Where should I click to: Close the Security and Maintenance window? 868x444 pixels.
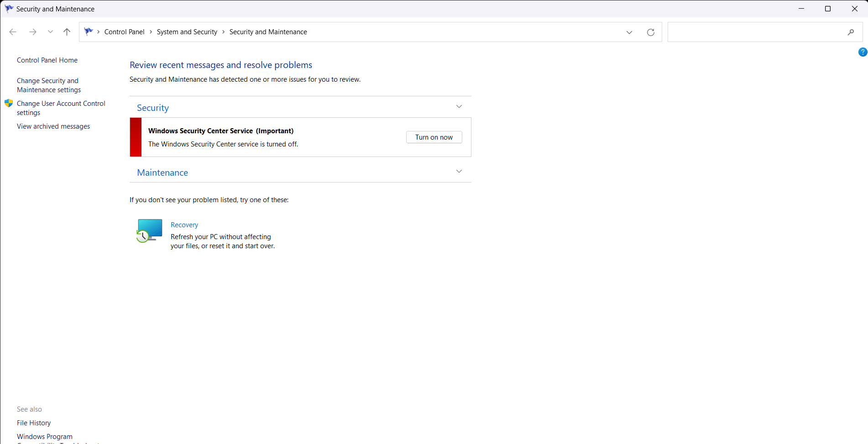click(x=855, y=9)
